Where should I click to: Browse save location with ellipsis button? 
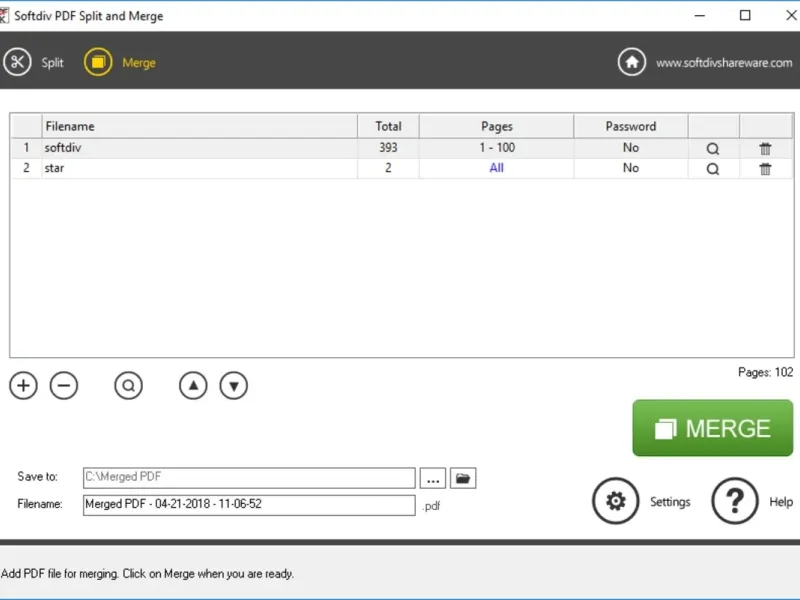coord(433,478)
